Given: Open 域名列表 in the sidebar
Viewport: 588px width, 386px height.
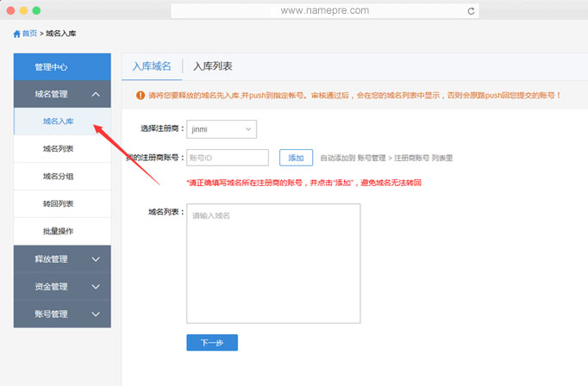Looking at the screenshot, I should [x=59, y=149].
